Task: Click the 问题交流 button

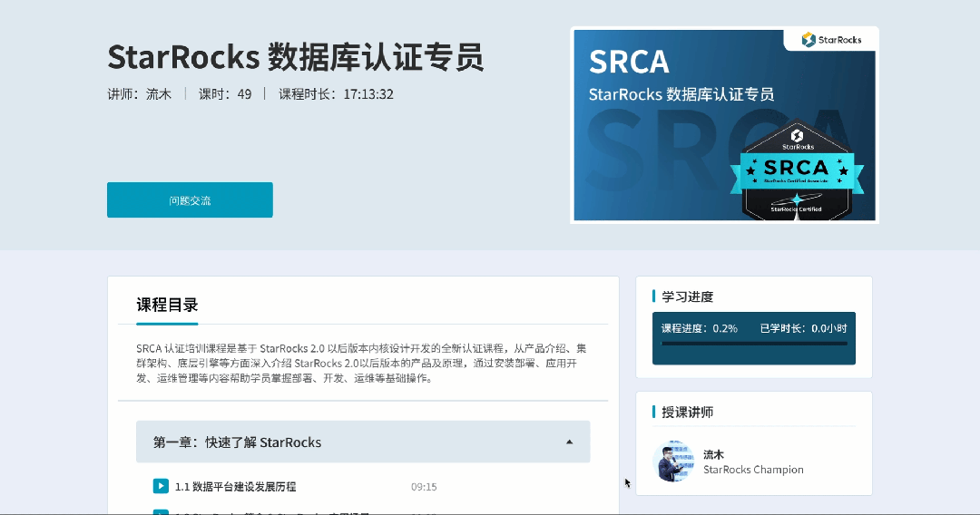Action: pos(190,199)
